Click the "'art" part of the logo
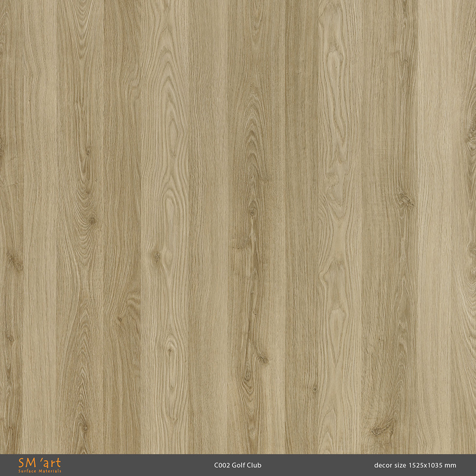Screen dimensions: 476x476 (50, 463)
